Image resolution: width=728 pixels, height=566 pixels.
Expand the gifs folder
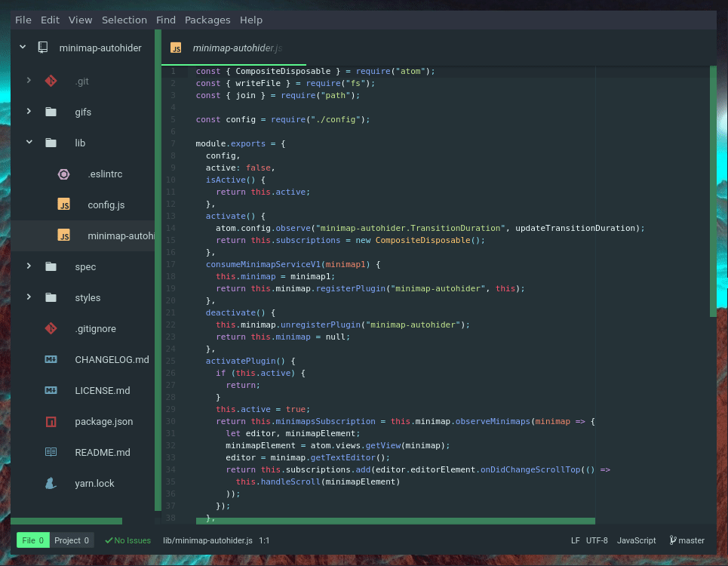tap(29, 112)
